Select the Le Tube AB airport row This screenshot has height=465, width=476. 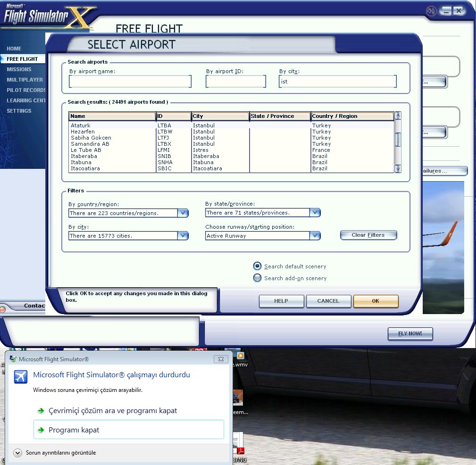point(231,150)
